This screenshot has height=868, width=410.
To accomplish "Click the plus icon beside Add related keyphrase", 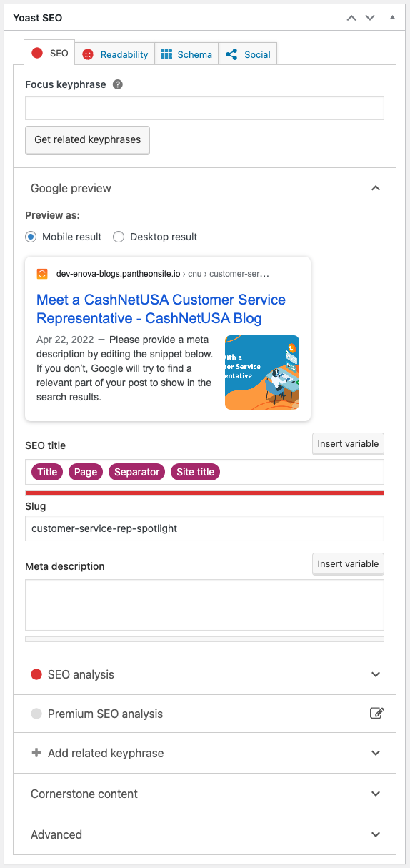I will [x=36, y=753].
